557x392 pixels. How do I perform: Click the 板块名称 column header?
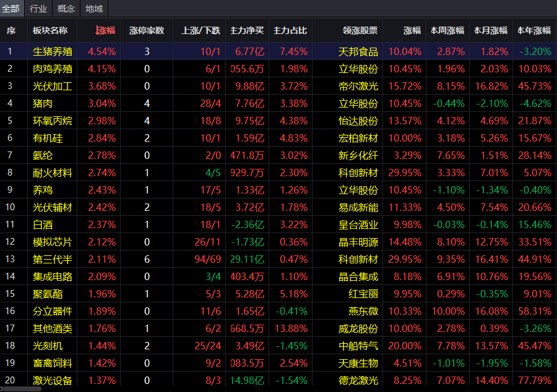coord(50,30)
